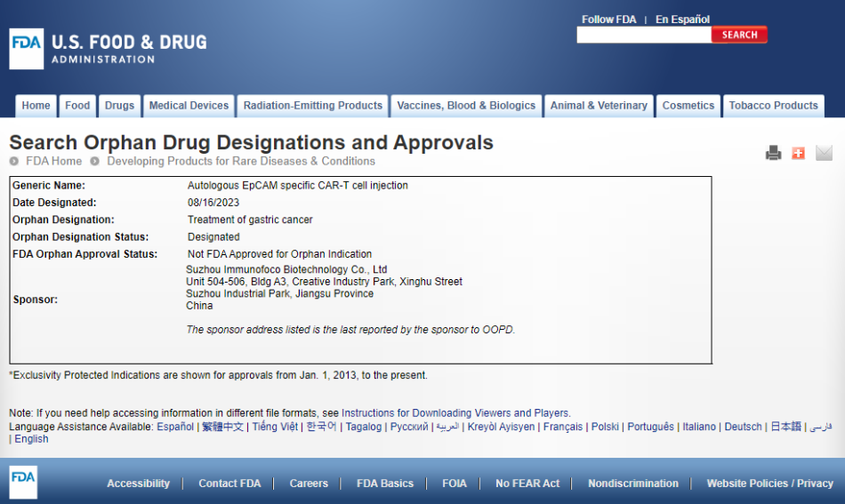Viewport: 845px width, 504px height.
Task: Select Français language link
Action: [x=563, y=427]
